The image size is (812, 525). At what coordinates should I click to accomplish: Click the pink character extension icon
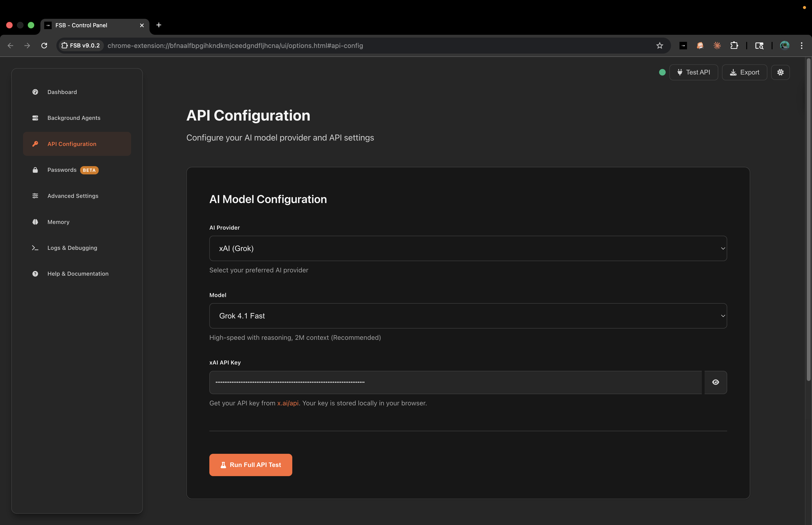click(x=700, y=46)
